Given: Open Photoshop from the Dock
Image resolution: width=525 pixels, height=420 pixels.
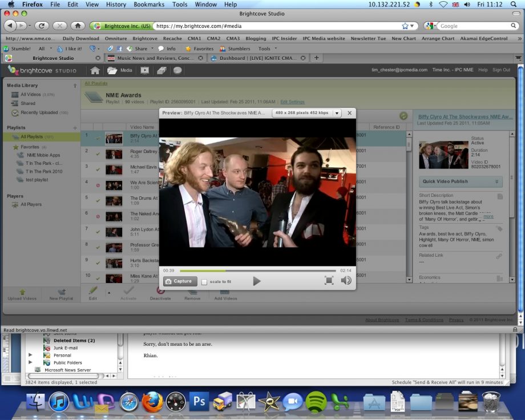Looking at the screenshot, I should tap(199, 401).
